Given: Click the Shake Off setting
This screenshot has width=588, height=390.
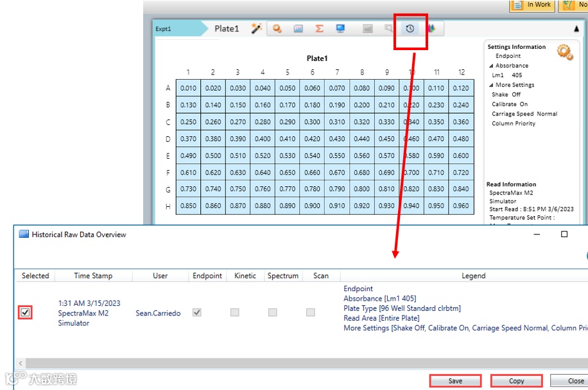Looking at the screenshot, I should pos(506,94).
